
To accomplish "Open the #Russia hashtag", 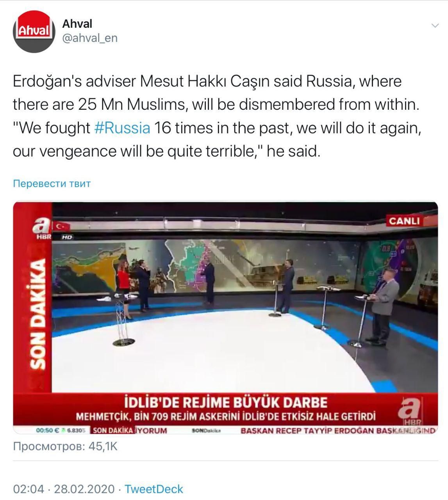I will click(x=122, y=128).
